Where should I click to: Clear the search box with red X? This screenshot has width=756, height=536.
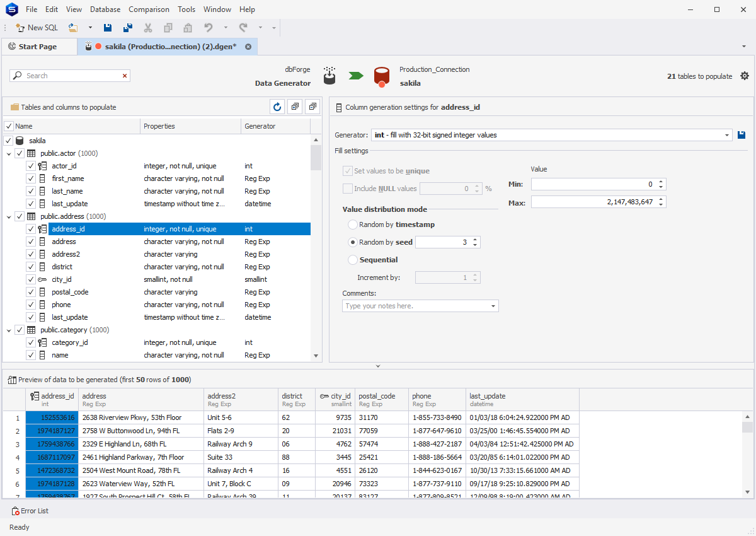coord(125,76)
